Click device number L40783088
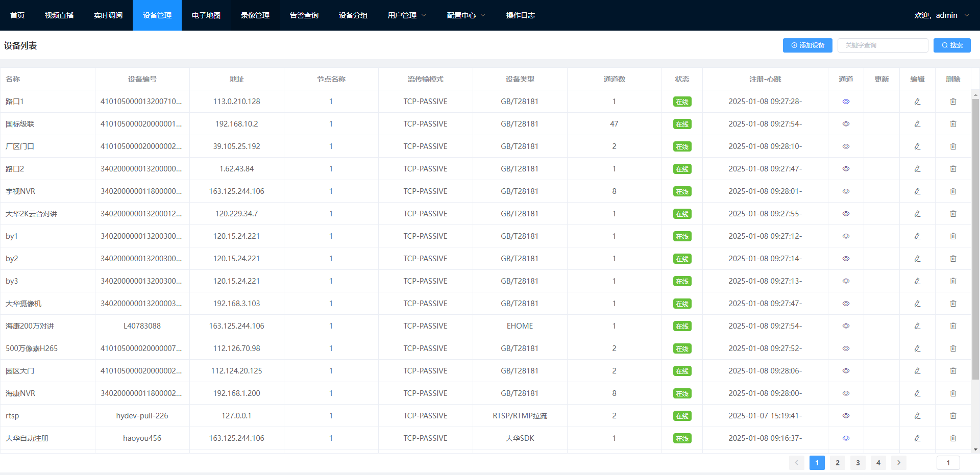Viewport: 980px width, 475px height. (x=142, y=326)
